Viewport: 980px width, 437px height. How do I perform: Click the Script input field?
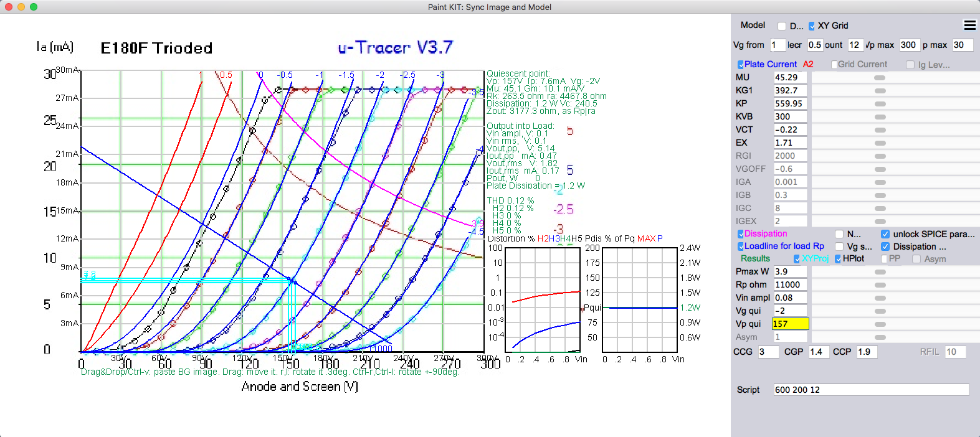coord(870,390)
